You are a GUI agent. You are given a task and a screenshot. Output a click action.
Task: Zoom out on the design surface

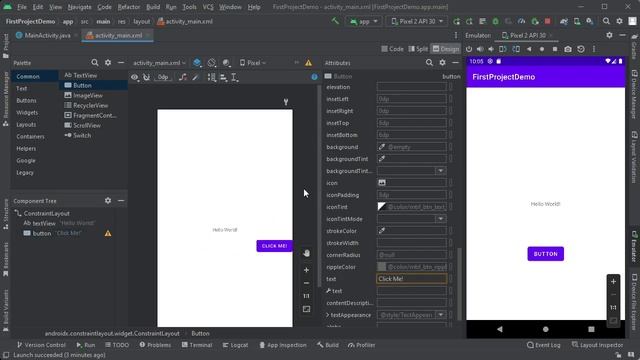[306, 283]
